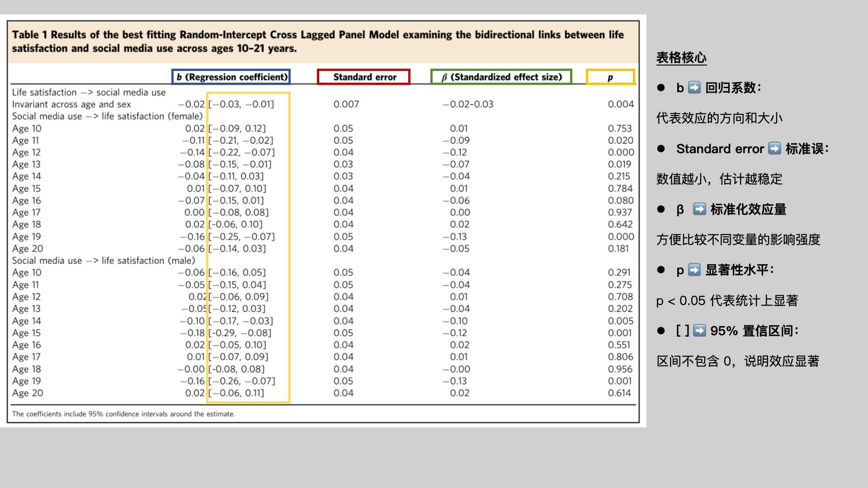
Task: Click the 'p < 0.05 代表统计上显著' text line
Action: point(726,300)
